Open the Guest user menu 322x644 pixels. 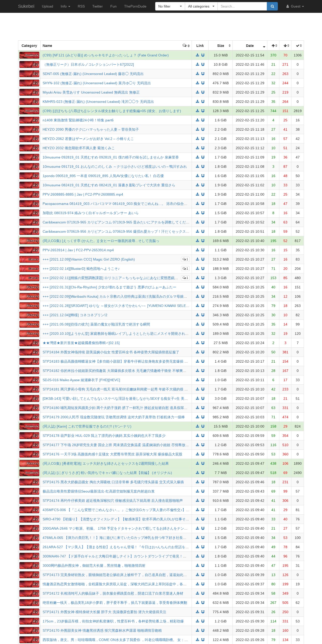point(295,6)
